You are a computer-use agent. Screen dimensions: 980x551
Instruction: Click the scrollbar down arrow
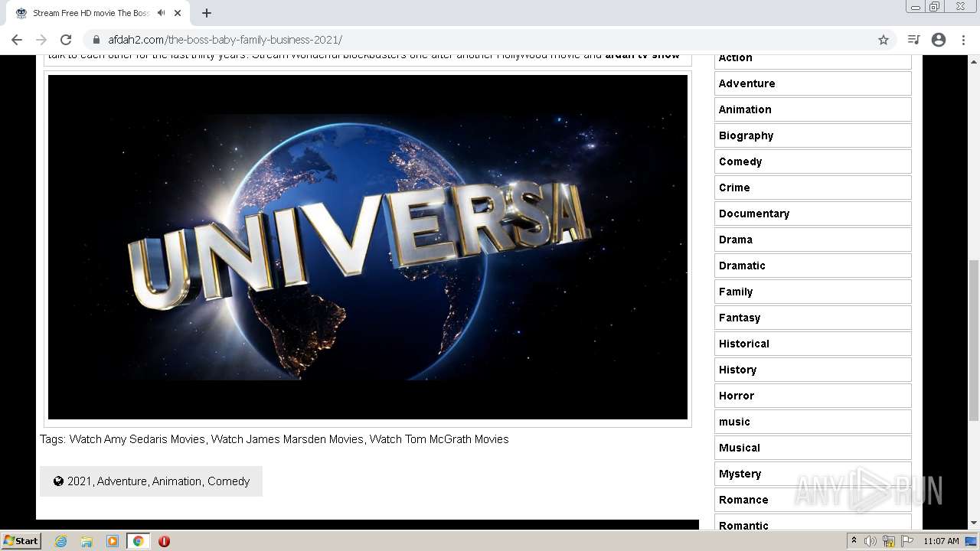[973, 523]
